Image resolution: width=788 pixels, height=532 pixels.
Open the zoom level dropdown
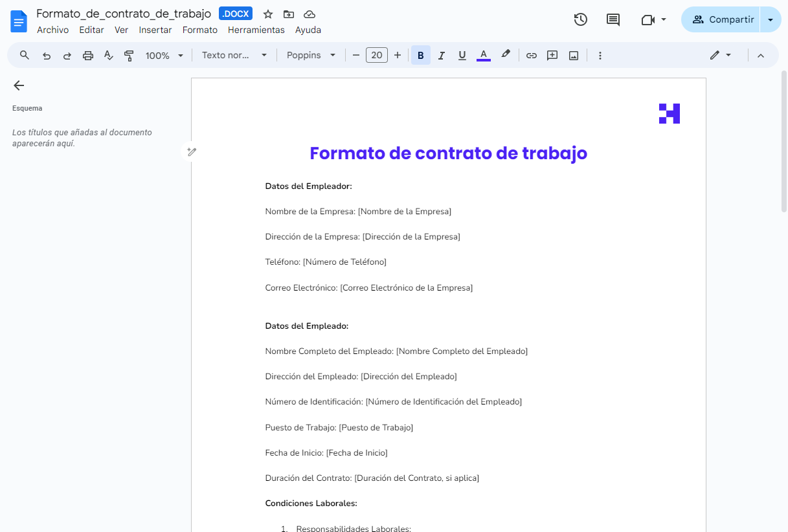164,55
